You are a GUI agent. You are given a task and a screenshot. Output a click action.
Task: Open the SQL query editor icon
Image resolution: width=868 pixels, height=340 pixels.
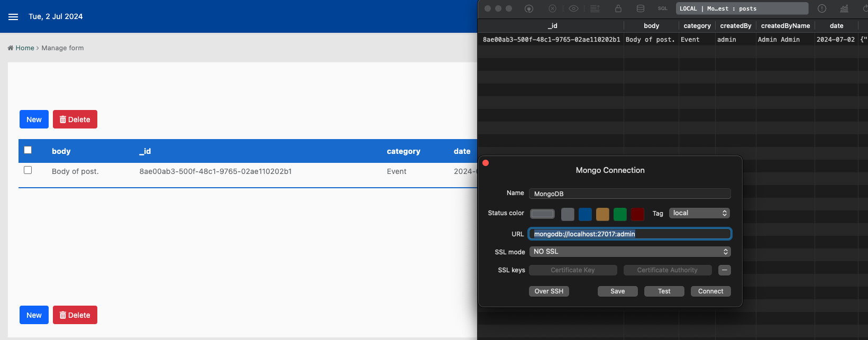tap(662, 8)
